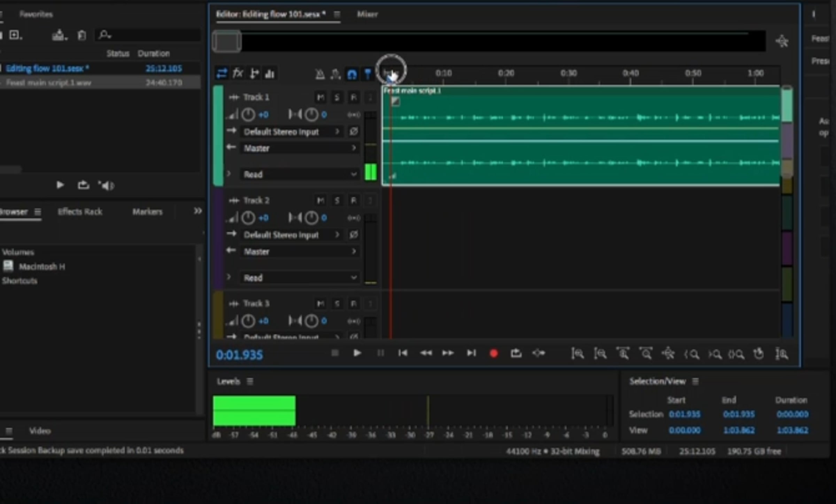Open the Effects Rack tab
Viewport: 836px width, 504px height.
tap(80, 212)
